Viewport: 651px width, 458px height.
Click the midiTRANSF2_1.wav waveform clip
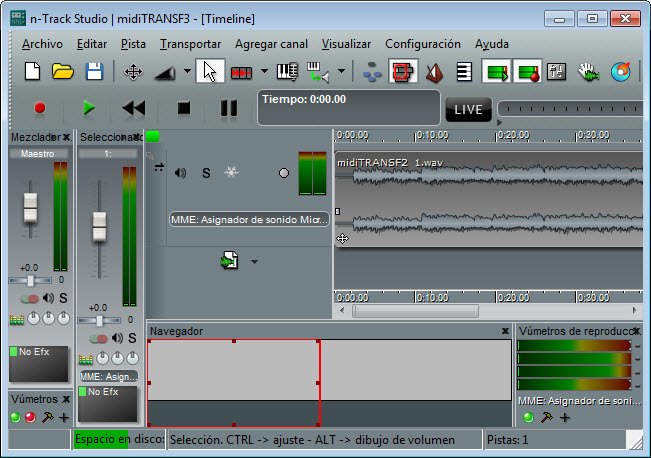(489, 200)
